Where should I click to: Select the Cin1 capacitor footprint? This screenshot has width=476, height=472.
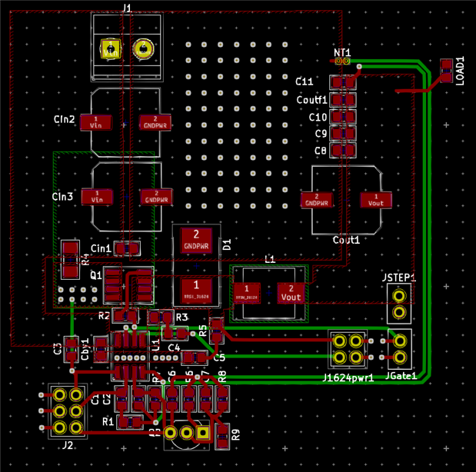click(127, 248)
